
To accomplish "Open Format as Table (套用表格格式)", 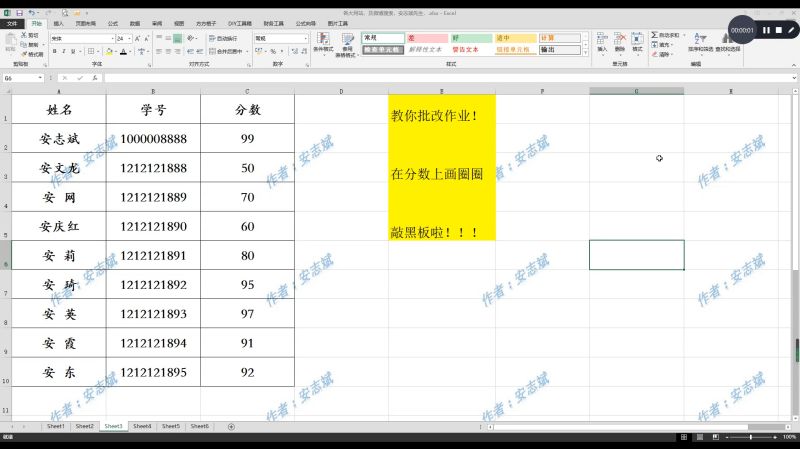I will click(347, 45).
